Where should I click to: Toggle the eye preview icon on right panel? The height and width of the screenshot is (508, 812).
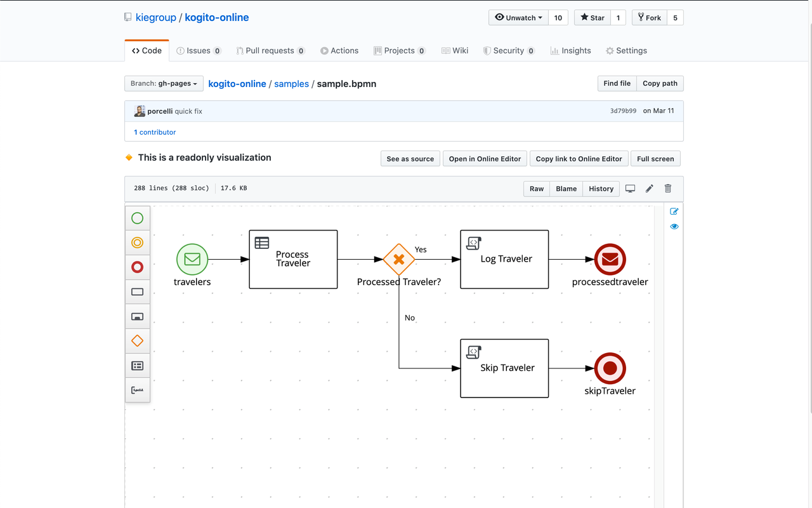click(x=674, y=227)
